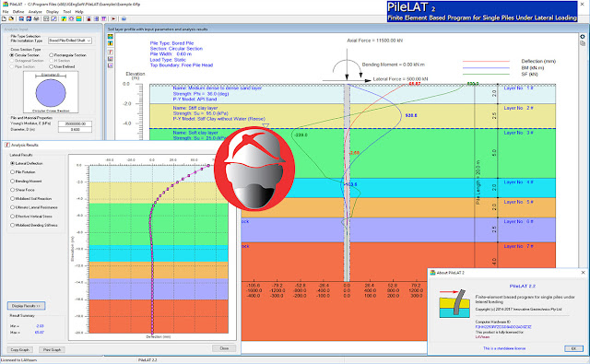
Task: Click the color chart icon on the side toolbar
Action: 111,59
